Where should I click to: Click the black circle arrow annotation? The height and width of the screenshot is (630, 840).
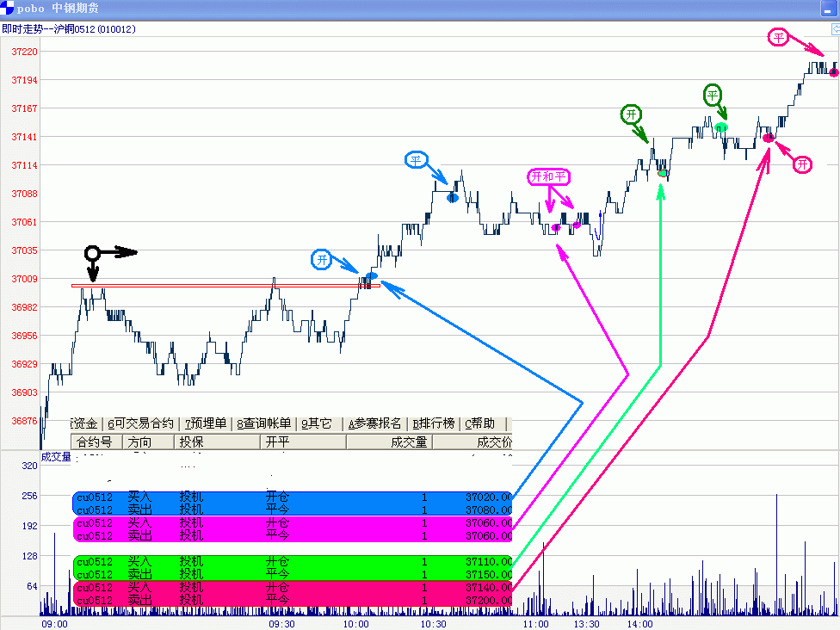[x=93, y=253]
